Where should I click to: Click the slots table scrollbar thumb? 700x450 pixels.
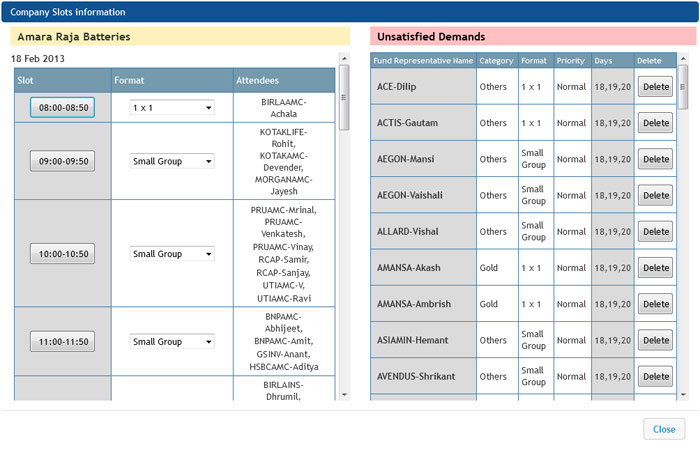pos(344,97)
